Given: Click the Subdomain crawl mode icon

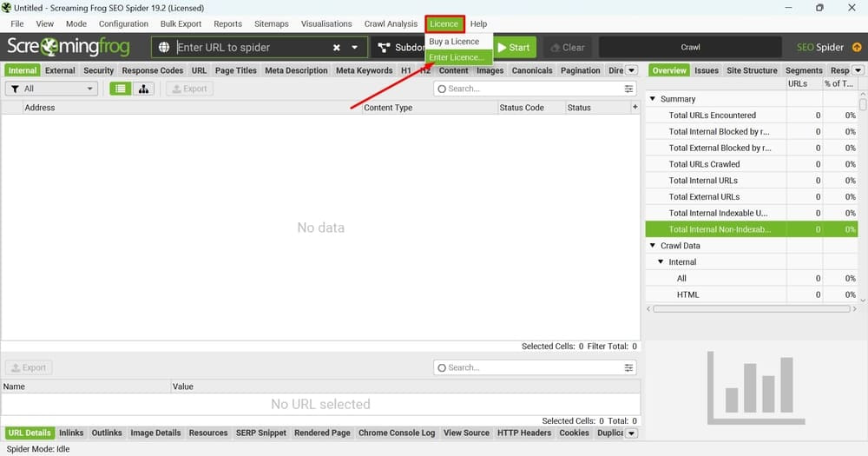Looking at the screenshot, I should coord(385,48).
